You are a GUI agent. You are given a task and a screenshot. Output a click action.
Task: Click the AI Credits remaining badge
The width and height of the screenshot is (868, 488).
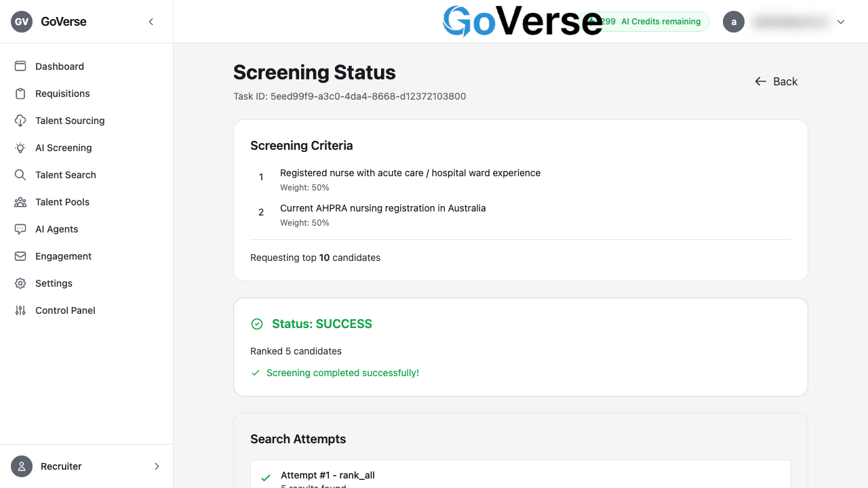[646, 22]
